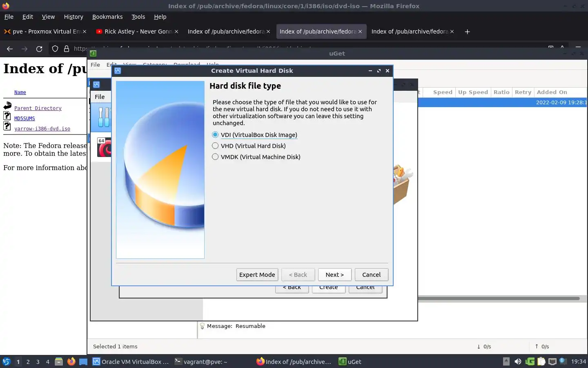Switch to Oracle VM VirtualBox taskbar entry
588x368 pixels.
pos(131,361)
